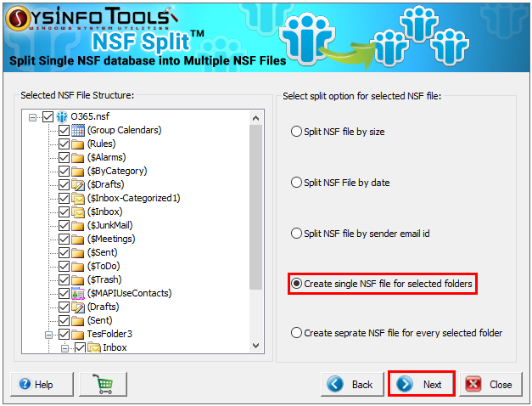This screenshot has width=532, height=406.
Task: Click the tree scrollbar down arrow
Action: coord(256,346)
